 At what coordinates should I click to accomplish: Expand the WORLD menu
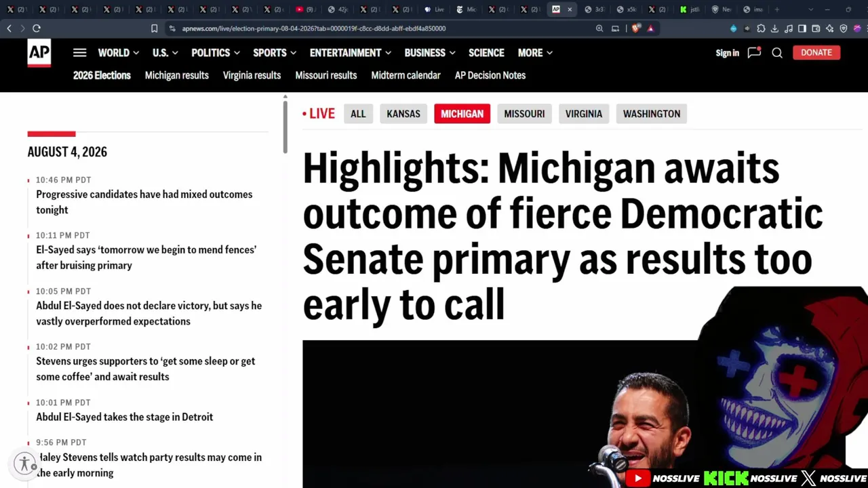pos(119,53)
